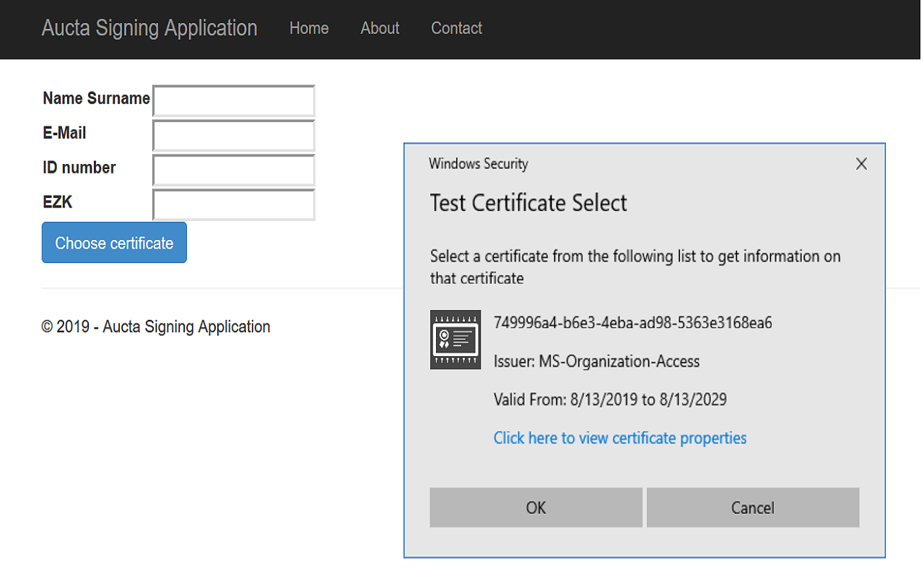Click inside the Name Surname field

click(232, 100)
